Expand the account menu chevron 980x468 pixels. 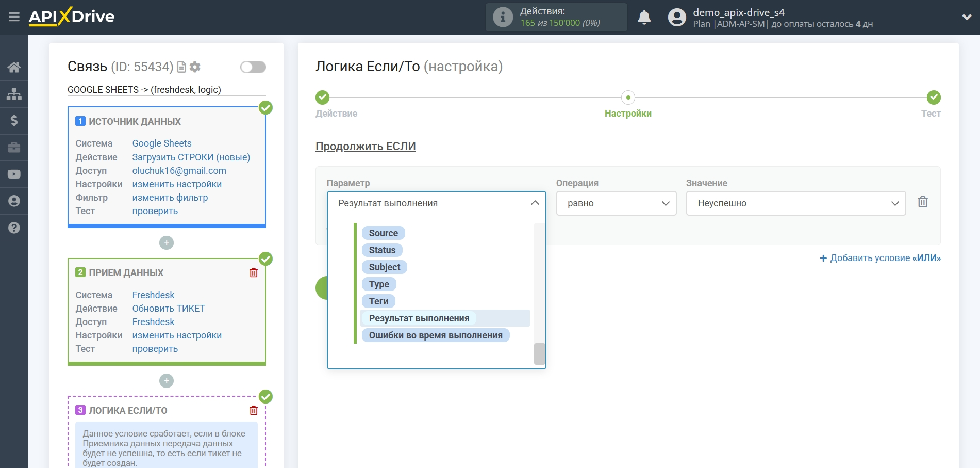click(x=967, y=17)
